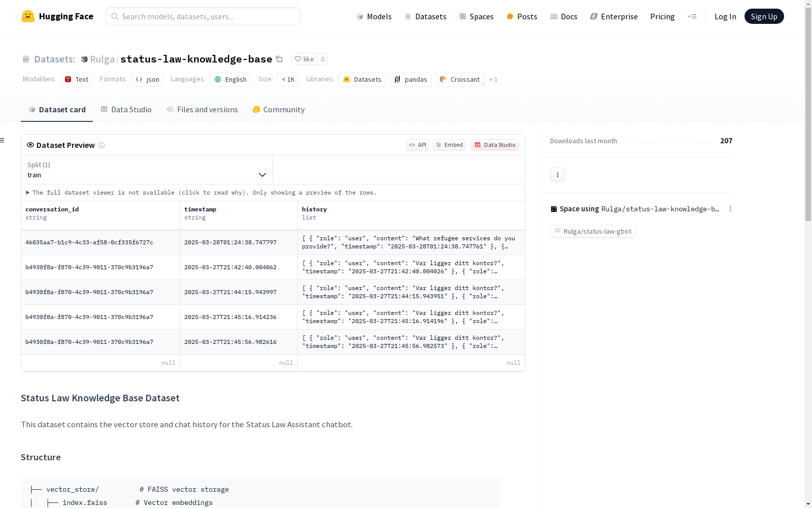Image resolution: width=812 pixels, height=508 pixels.
Task: Expand the dataset viewer unavailable notice
Action: (x=201, y=193)
